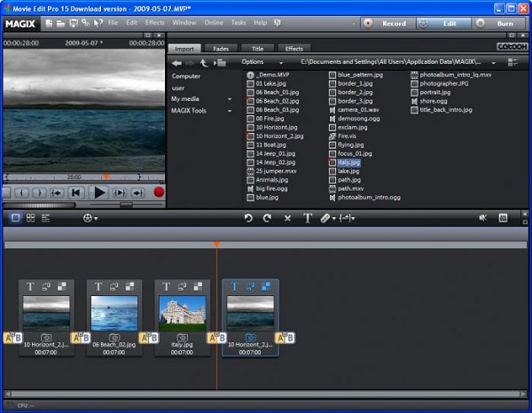Image resolution: width=532 pixels, height=413 pixels.
Task: Click the Undo arrow in timeline toolbar
Action: pyautogui.click(x=248, y=217)
